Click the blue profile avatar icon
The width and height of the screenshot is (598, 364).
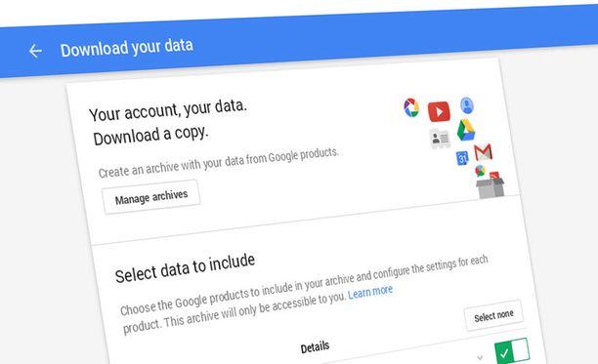467,105
